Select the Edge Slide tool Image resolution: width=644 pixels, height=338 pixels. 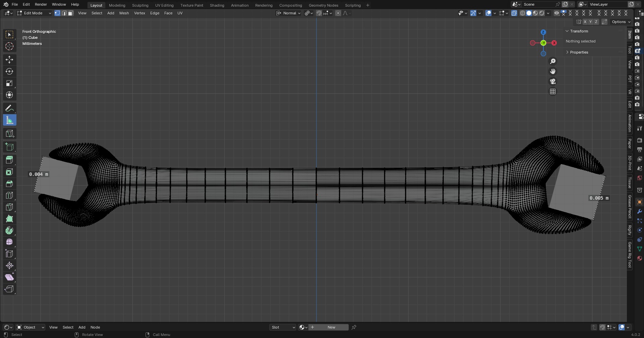(x=9, y=254)
